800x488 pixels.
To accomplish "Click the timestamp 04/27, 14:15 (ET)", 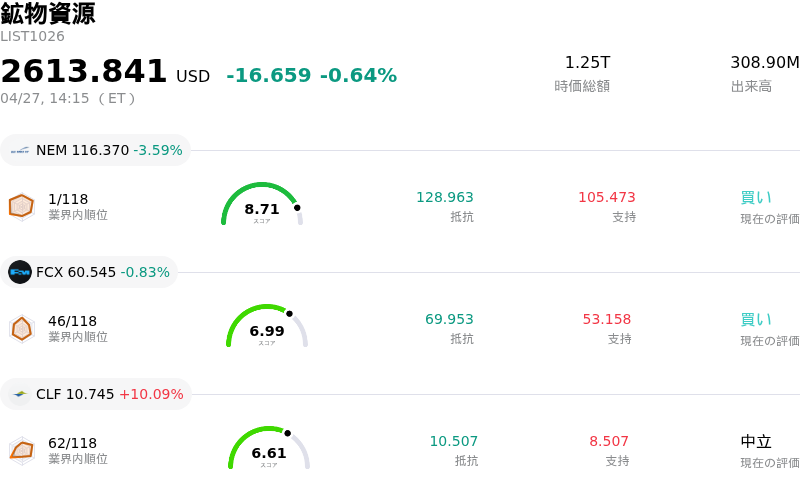I will pyautogui.click(x=68, y=98).
